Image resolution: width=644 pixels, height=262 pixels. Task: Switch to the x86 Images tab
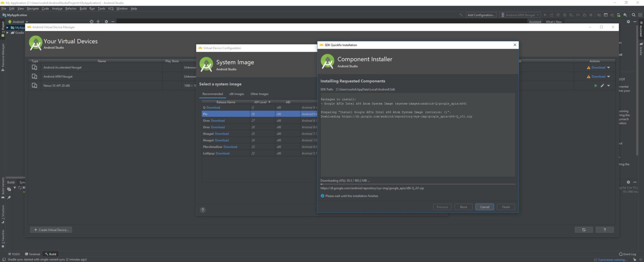pos(236,94)
